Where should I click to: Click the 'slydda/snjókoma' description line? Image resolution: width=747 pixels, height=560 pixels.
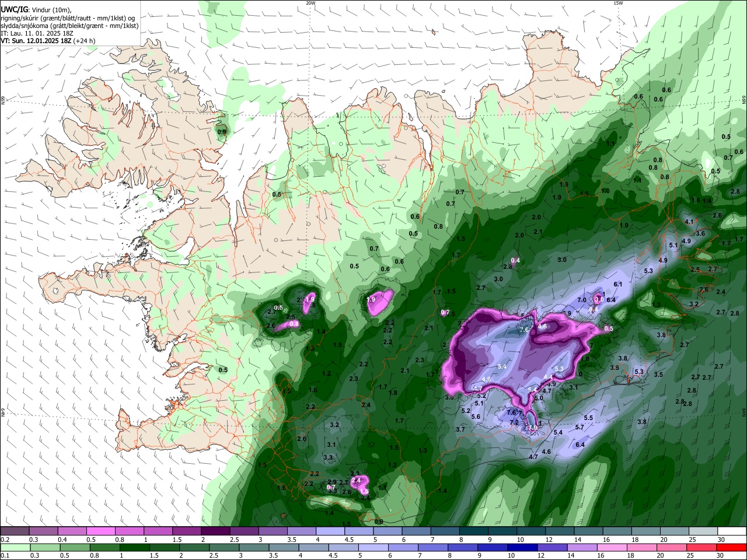69,26
